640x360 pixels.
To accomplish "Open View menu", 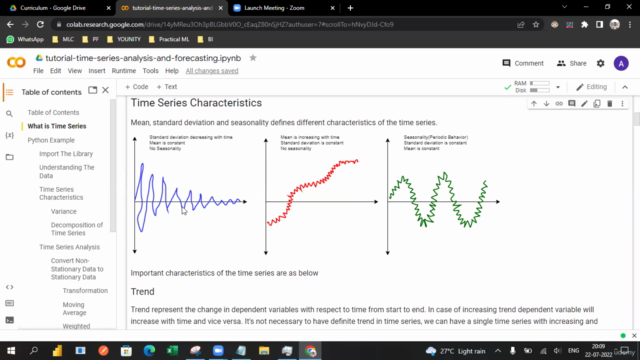I will 75,71.
